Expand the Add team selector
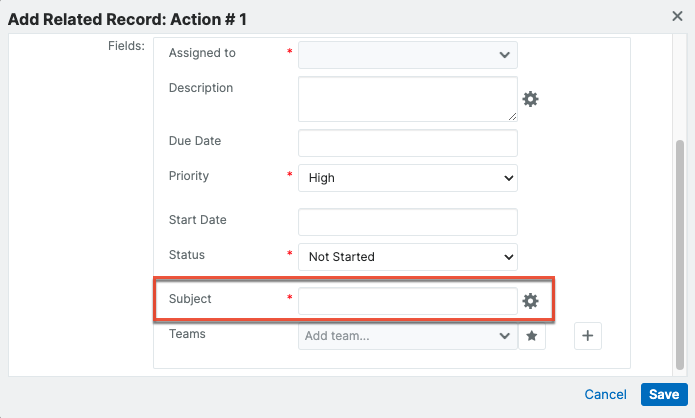 407,337
